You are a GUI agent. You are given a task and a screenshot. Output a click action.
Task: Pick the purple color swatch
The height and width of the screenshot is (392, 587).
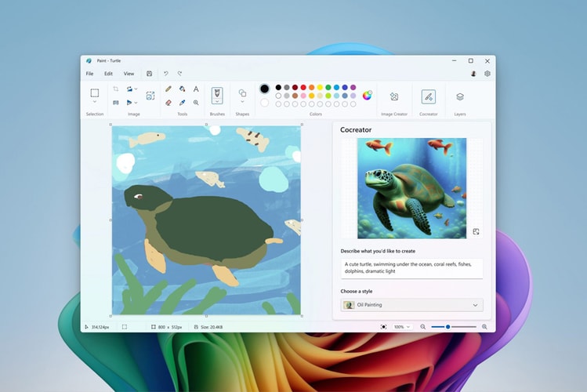pos(353,87)
